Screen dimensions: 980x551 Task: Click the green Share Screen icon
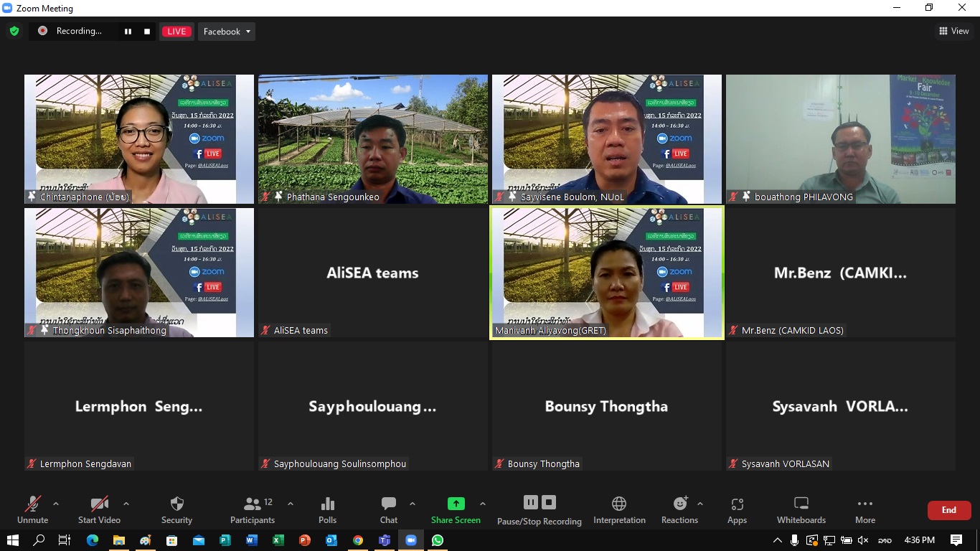tap(456, 504)
